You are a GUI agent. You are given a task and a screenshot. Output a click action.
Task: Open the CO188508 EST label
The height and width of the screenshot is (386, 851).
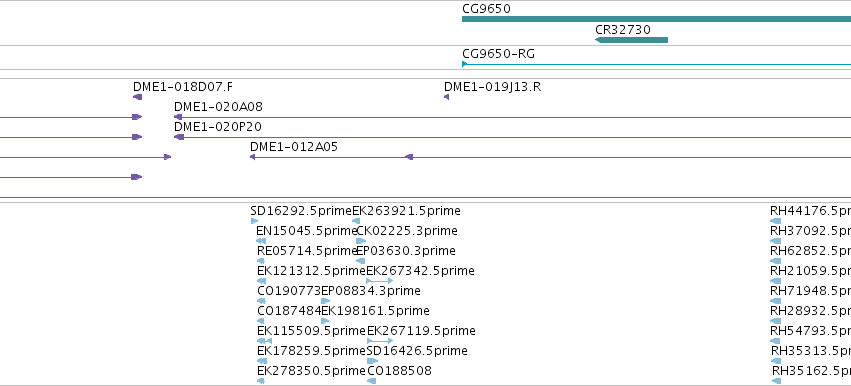tap(399, 371)
